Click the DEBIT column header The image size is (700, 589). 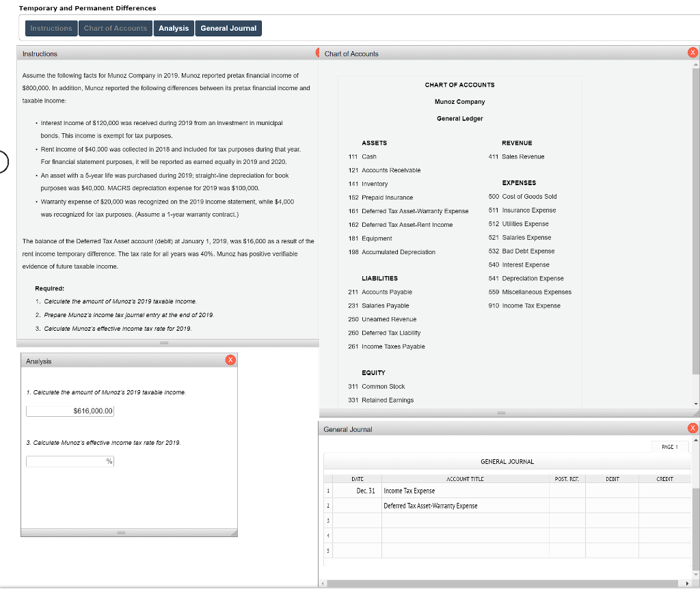tap(612, 479)
